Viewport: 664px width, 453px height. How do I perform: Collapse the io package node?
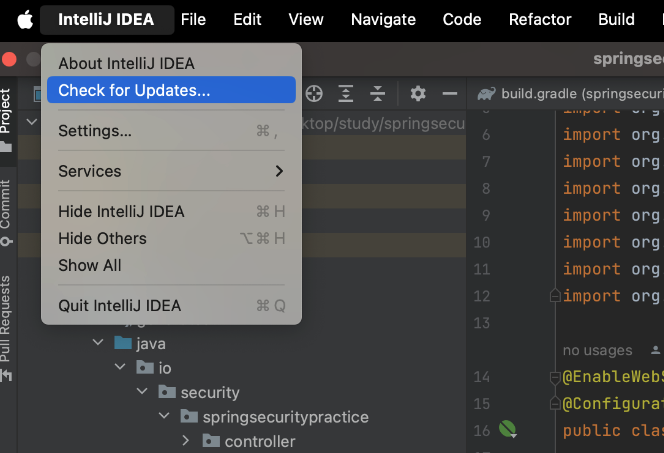click(x=120, y=367)
